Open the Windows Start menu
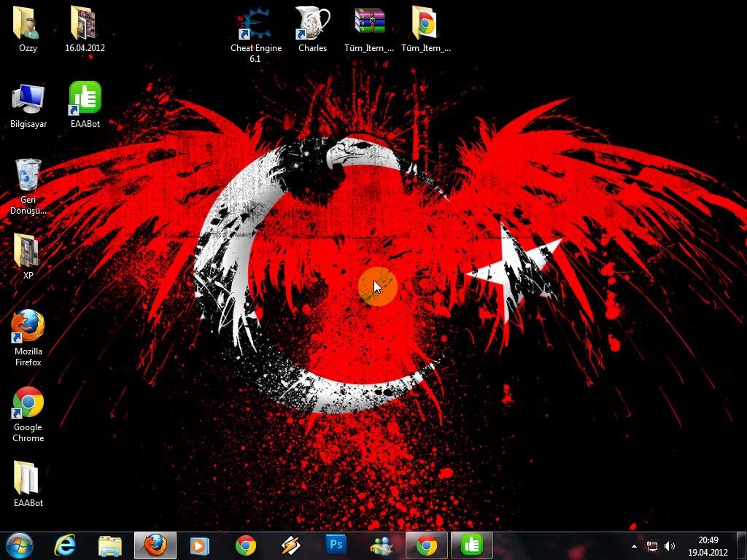Screen dimensions: 747x560 point(20,545)
